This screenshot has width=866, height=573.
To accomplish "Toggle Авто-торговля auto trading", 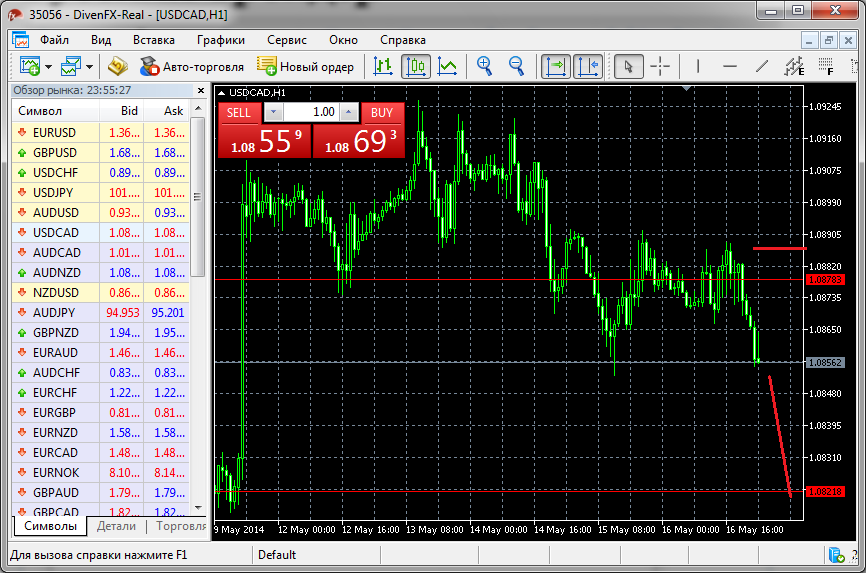I will 191,66.
